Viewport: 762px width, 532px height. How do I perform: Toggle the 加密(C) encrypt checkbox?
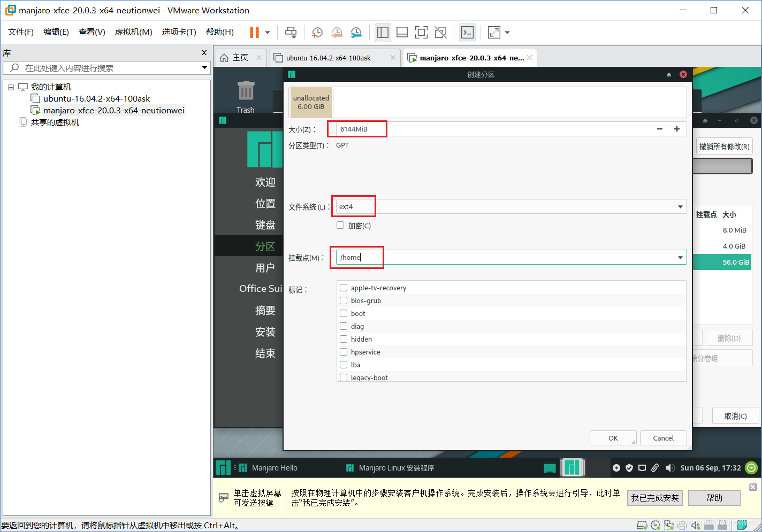tap(340, 225)
